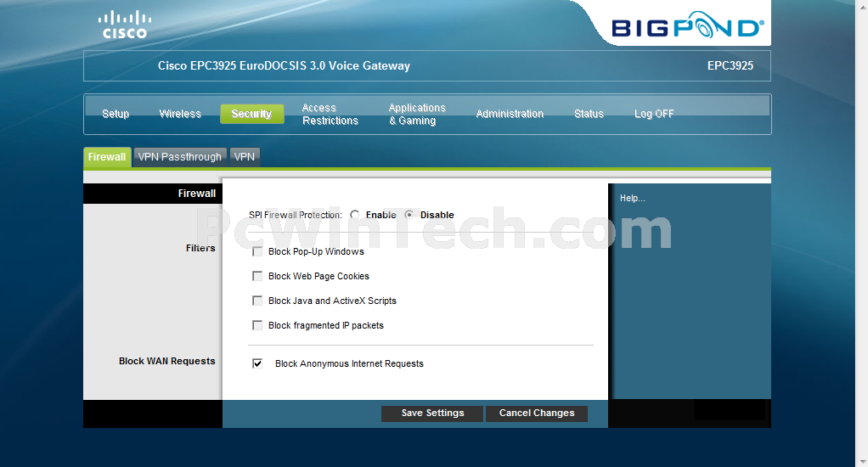This screenshot has width=868, height=467.
Task: Uncheck Block Anonymous Internet Requests
Action: (x=257, y=363)
